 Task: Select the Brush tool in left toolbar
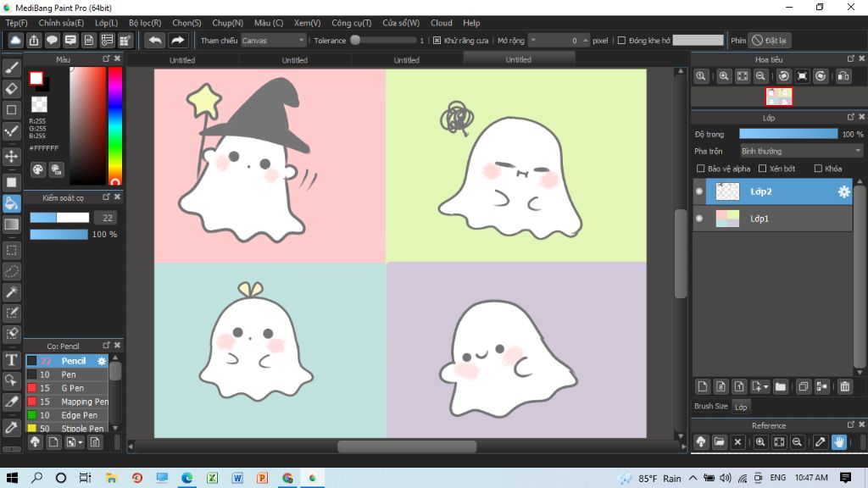pos(12,68)
